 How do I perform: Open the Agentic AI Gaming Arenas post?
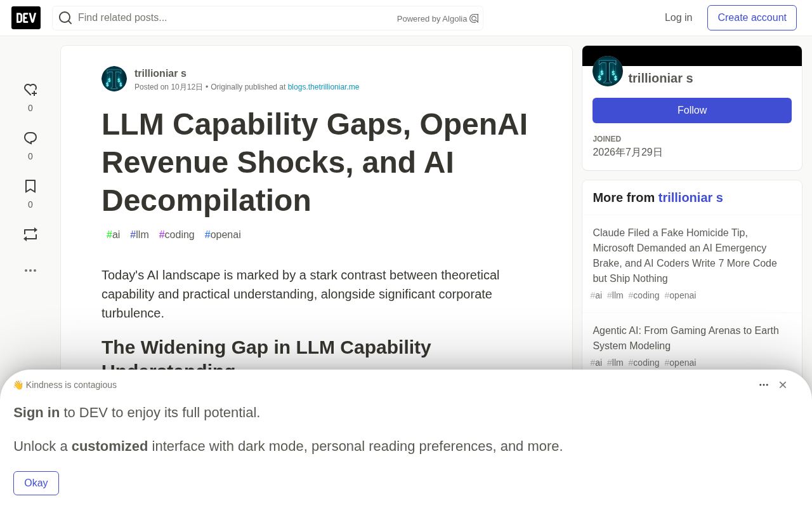(686, 338)
